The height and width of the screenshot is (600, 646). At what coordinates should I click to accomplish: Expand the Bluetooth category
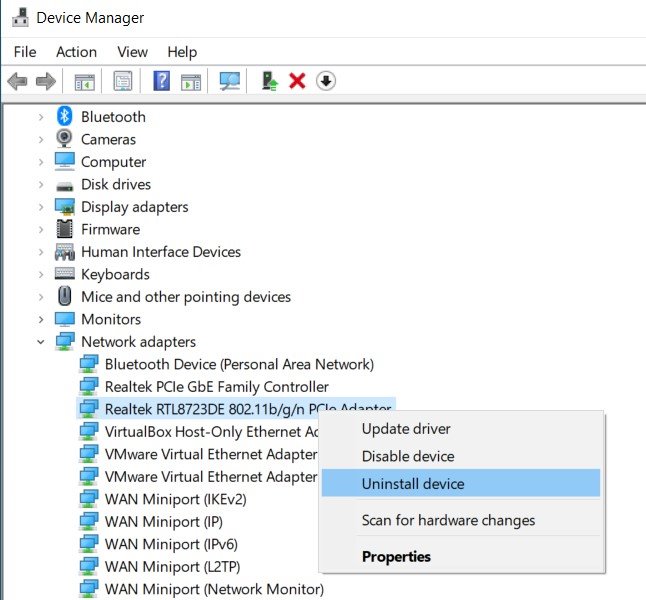(41, 117)
